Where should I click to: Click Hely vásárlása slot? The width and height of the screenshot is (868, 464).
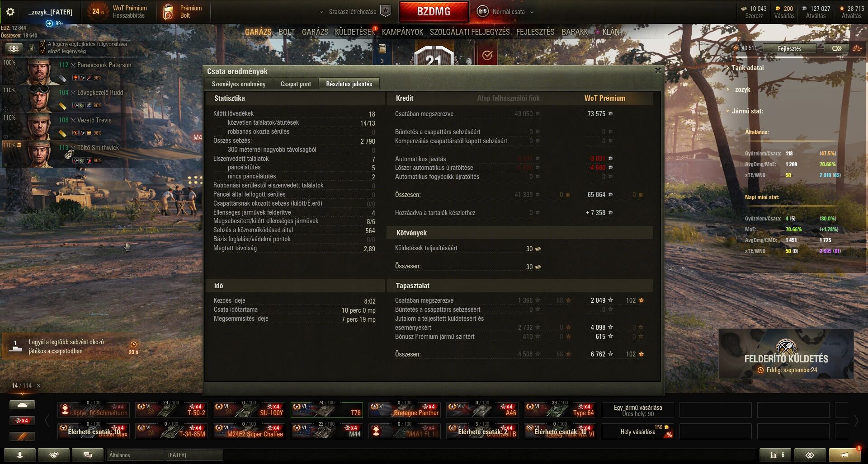(x=638, y=431)
